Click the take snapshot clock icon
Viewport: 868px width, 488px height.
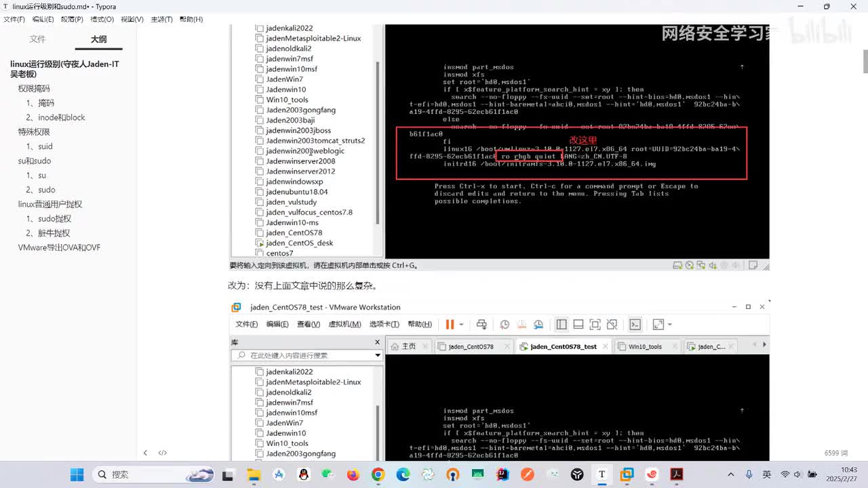pyautogui.click(x=505, y=325)
